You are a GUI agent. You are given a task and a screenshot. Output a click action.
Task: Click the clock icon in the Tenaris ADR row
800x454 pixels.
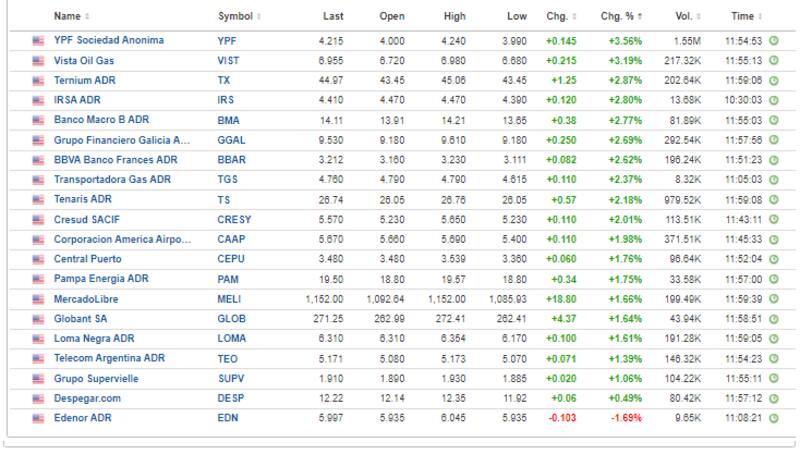pyautogui.click(x=774, y=200)
